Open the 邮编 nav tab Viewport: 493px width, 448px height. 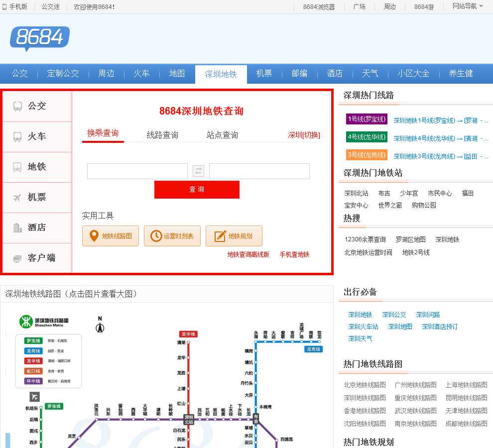click(299, 74)
